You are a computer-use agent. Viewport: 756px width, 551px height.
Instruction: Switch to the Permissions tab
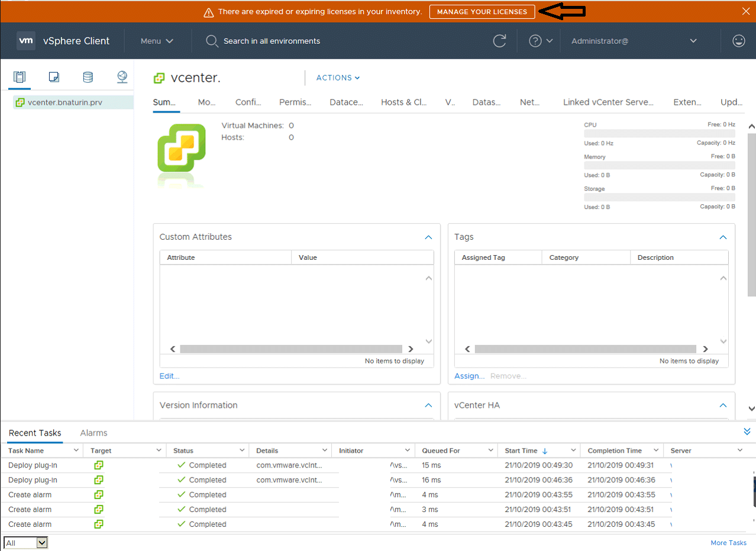(x=295, y=102)
